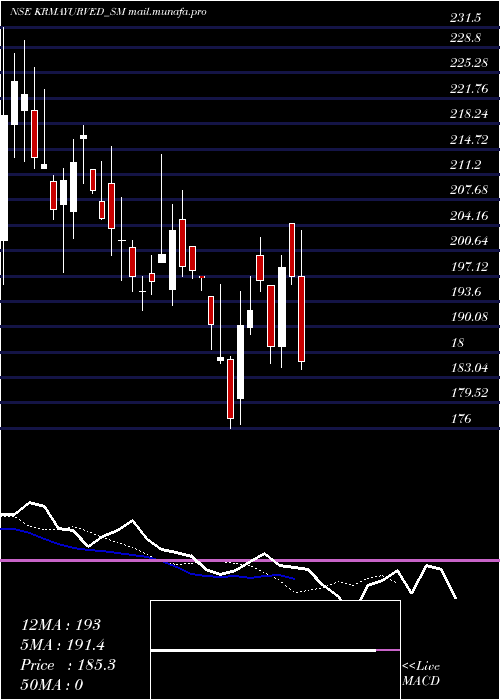Click the 211.2 price axis label
This screenshot has width=500, height=700.
[x=465, y=165]
